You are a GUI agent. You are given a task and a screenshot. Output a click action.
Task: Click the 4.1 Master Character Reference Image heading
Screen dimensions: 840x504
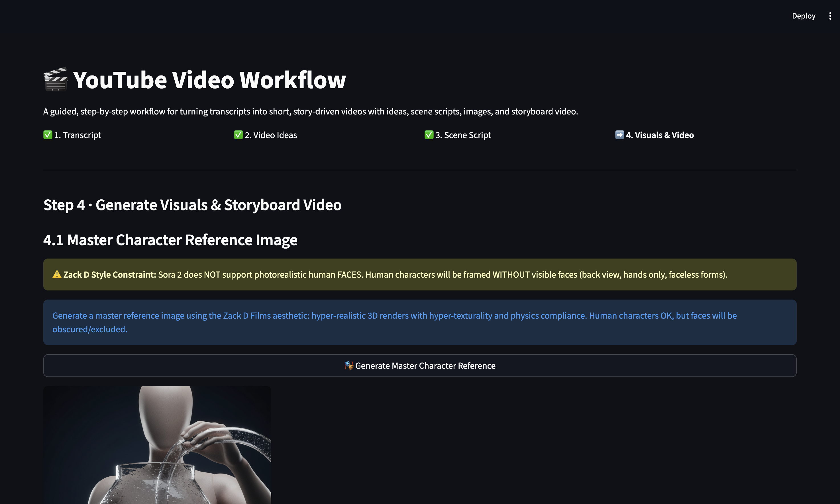(x=170, y=240)
